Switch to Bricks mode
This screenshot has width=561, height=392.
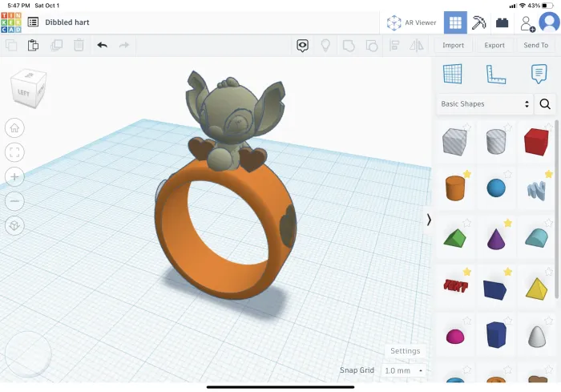502,23
